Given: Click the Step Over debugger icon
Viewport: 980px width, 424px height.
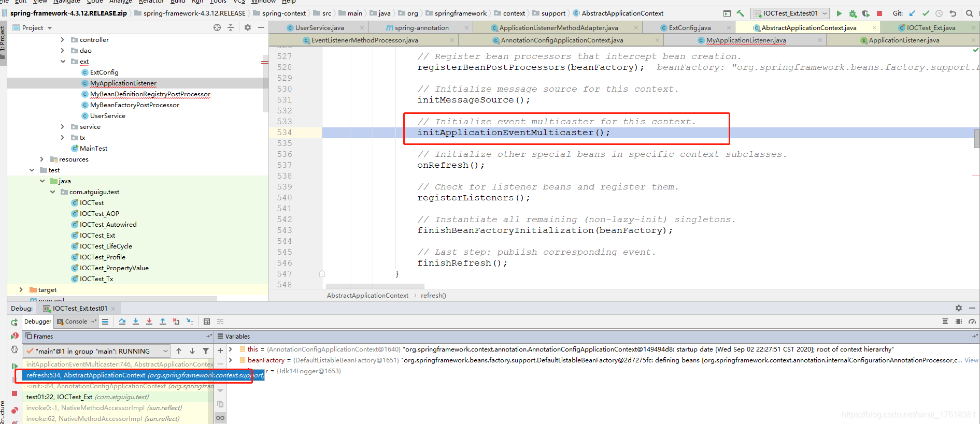Looking at the screenshot, I should (x=122, y=321).
